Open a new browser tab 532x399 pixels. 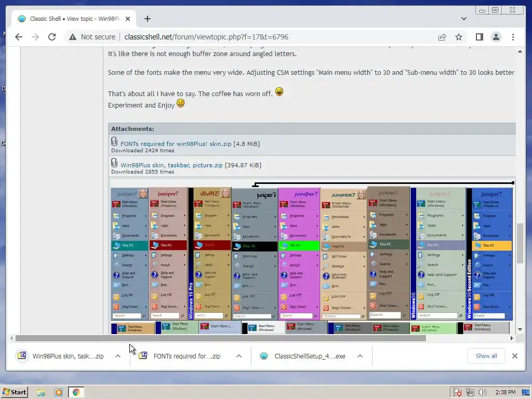click(147, 19)
